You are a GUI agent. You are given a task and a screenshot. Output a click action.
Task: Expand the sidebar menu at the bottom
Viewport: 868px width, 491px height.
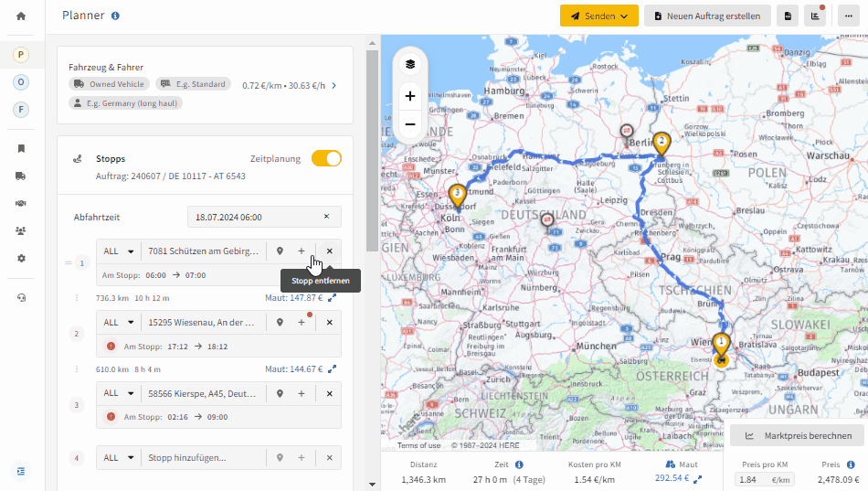pyautogui.click(x=21, y=471)
